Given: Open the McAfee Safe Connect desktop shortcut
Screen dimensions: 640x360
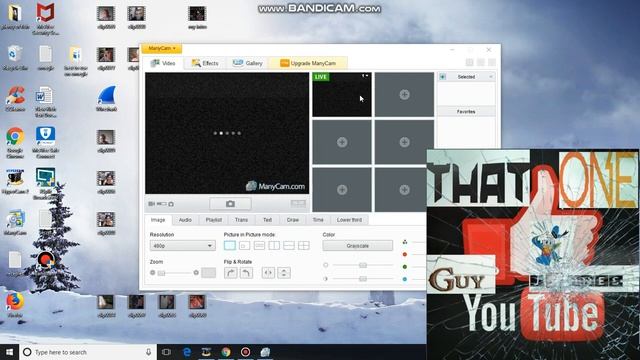Looking at the screenshot, I should (45, 142).
